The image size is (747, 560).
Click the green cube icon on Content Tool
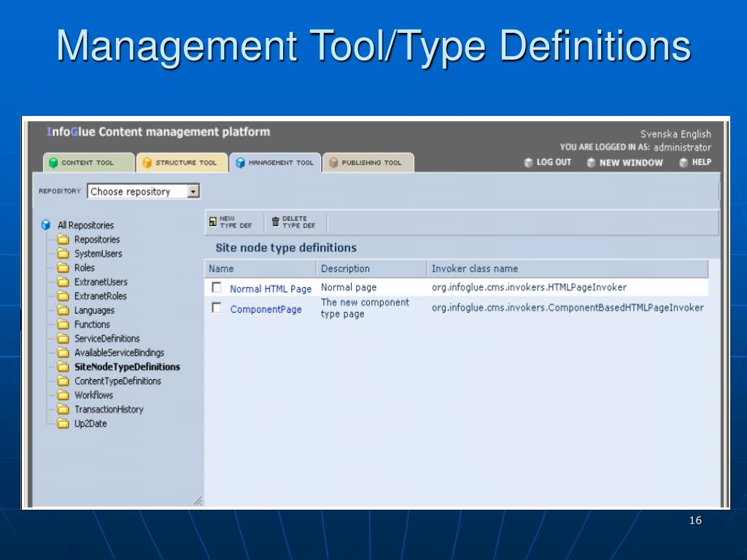click(53, 163)
